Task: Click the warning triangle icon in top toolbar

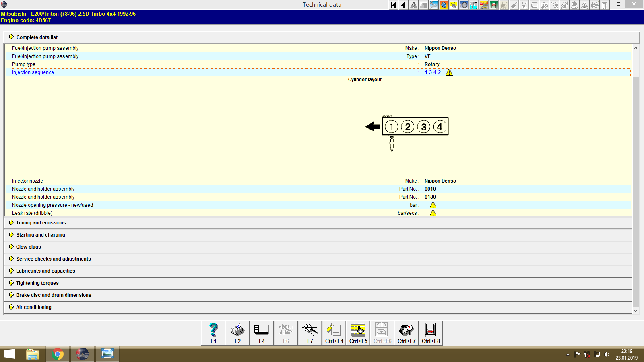Action: pos(413,5)
